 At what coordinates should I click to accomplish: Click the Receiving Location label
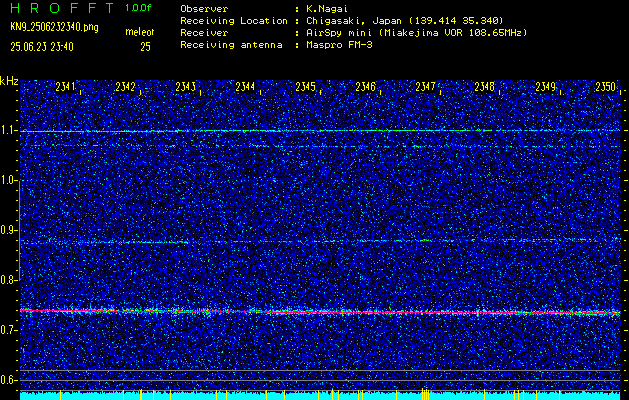pyautogui.click(x=234, y=21)
